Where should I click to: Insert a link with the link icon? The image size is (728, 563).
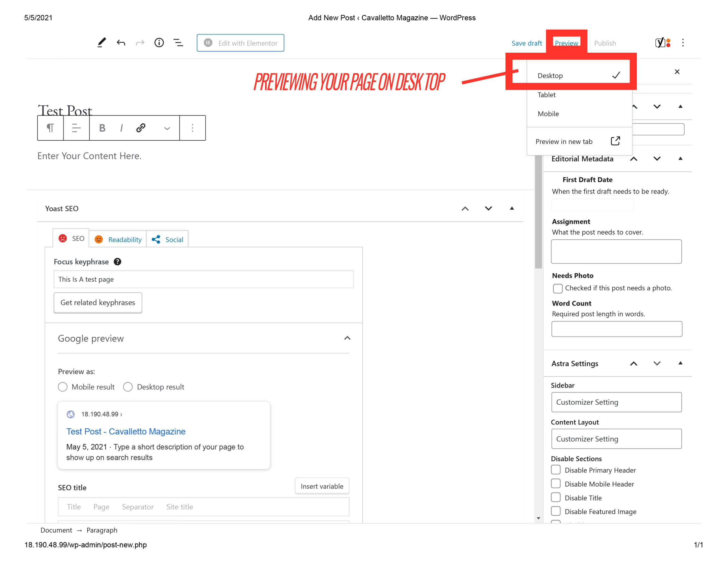pyautogui.click(x=141, y=128)
